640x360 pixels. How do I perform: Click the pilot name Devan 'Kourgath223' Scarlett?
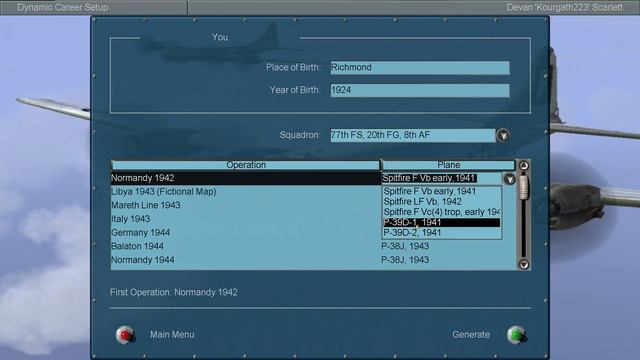564,7
